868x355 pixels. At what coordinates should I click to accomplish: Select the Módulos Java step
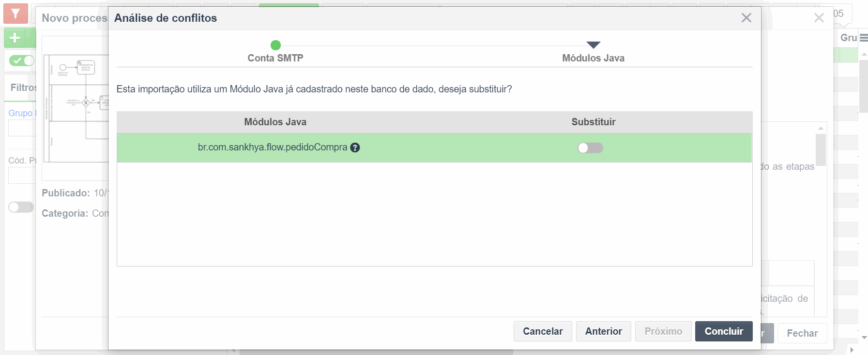tap(593, 58)
